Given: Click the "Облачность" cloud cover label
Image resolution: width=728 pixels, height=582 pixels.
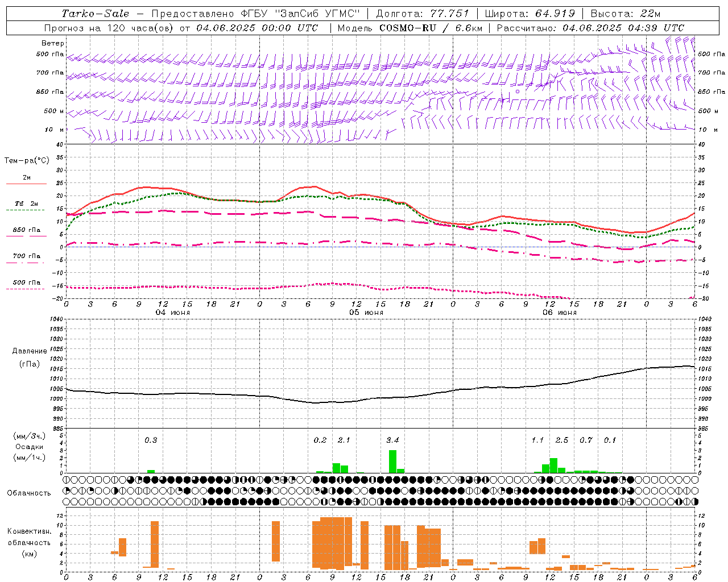Looking at the screenshot, I should click(29, 493).
